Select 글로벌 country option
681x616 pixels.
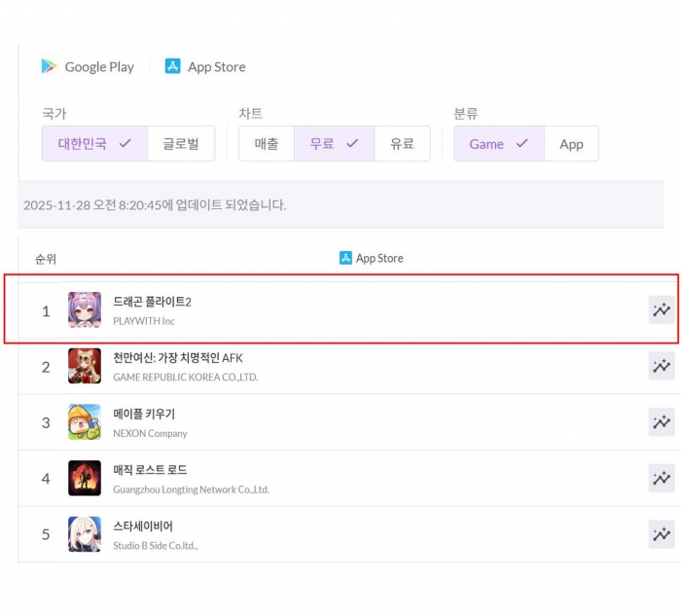181,144
